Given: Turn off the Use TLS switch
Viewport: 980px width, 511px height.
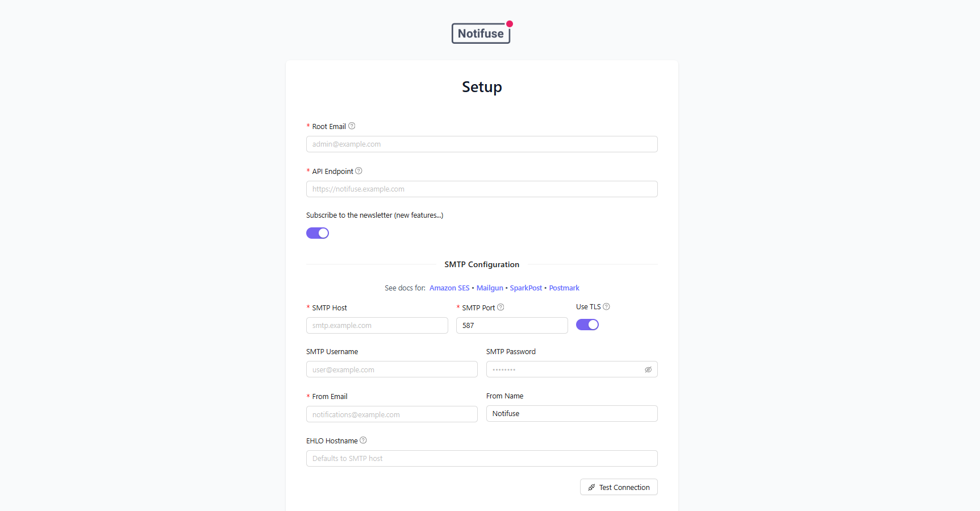Looking at the screenshot, I should click(587, 324).
